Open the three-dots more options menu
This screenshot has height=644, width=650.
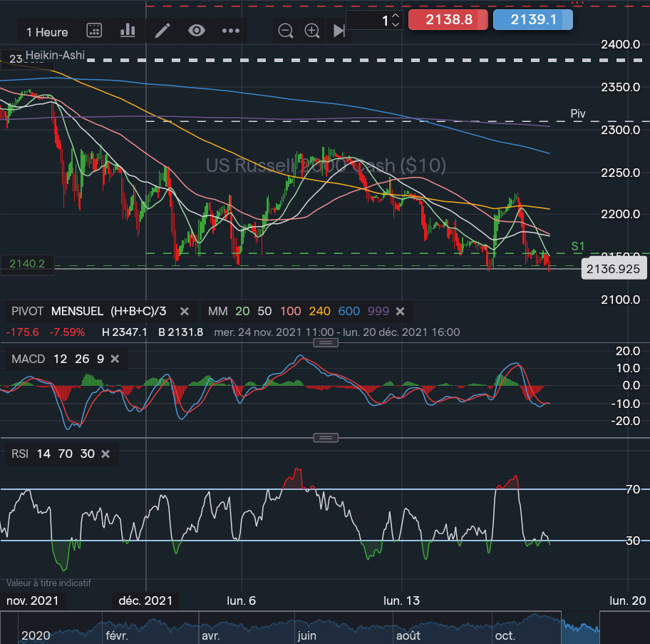tap(230, 30)
